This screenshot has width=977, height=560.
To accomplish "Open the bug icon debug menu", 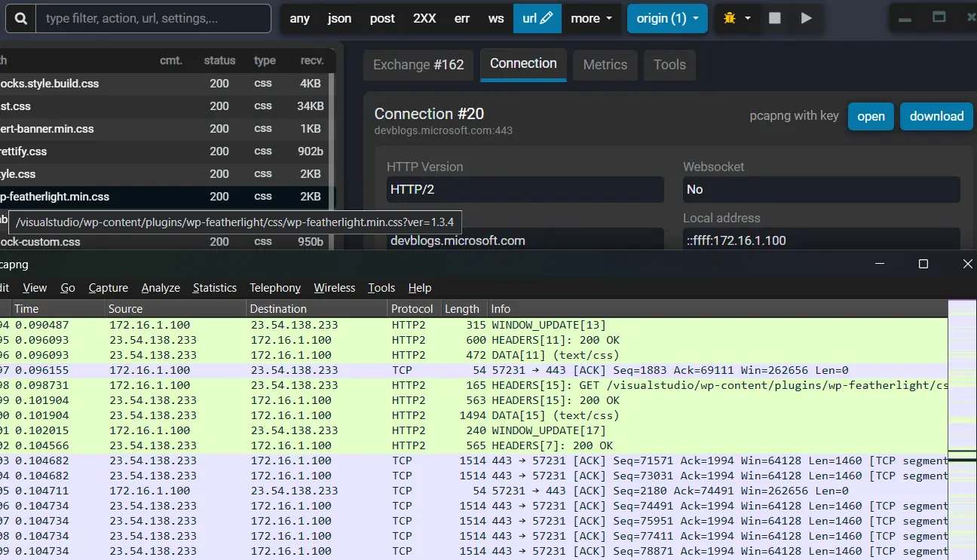I will pos(729,18).
